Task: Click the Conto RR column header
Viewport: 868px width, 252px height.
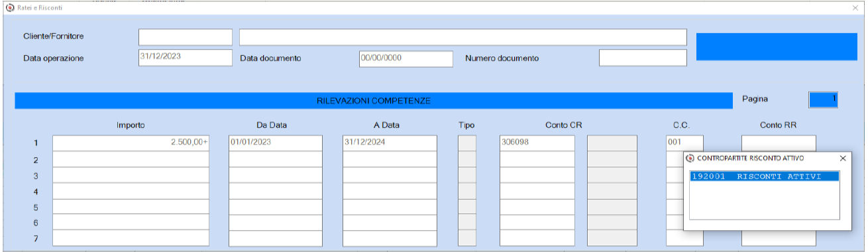Action: click(x=779, y=125)
